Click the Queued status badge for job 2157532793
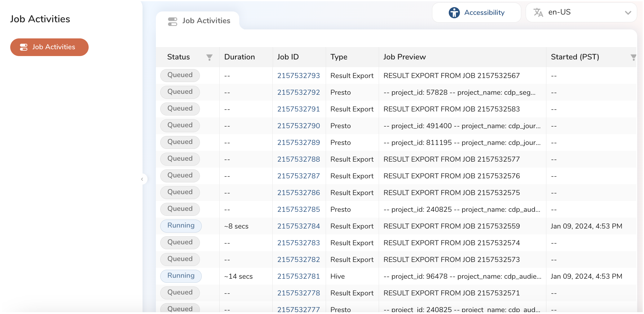644x314 pixels. 180,75
